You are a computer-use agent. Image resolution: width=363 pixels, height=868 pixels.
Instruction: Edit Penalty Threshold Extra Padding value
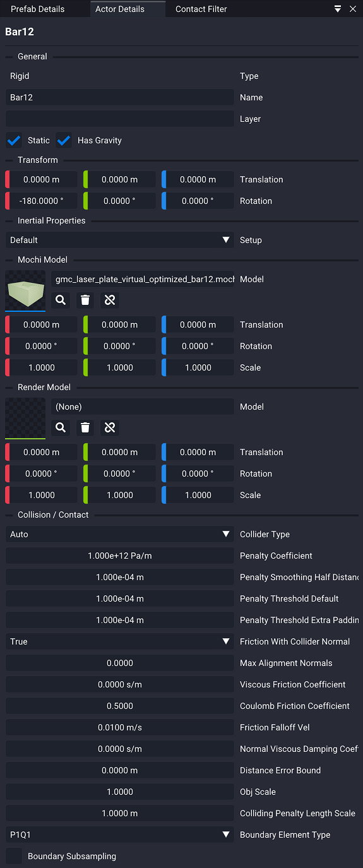click(120, 620)
